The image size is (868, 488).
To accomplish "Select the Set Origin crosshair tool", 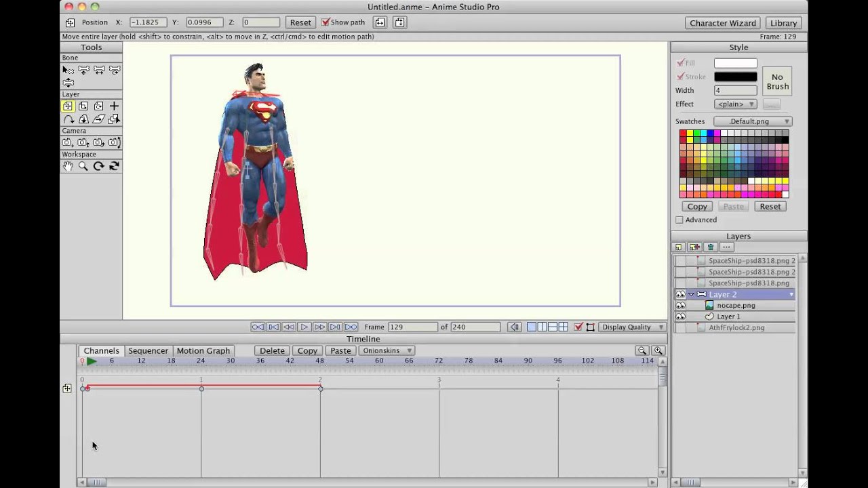I will tap(115, 106).
